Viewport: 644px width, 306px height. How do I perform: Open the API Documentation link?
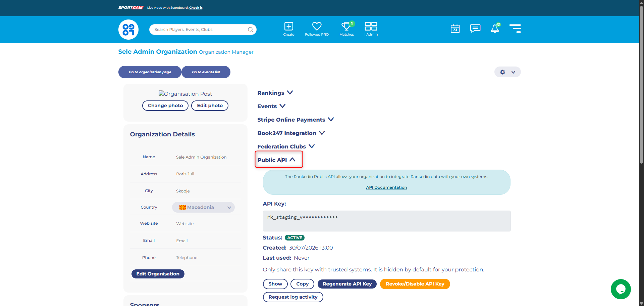click(x=386, y=187)
